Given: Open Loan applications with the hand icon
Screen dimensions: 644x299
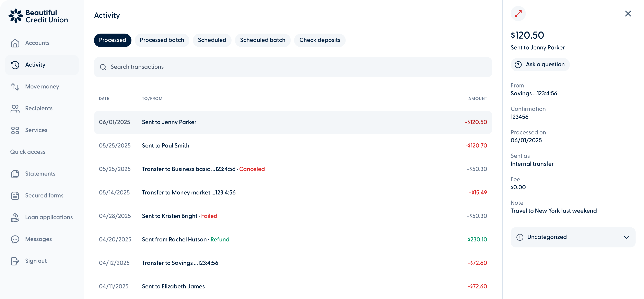Looking at the screenshot, I should (15, 217).
